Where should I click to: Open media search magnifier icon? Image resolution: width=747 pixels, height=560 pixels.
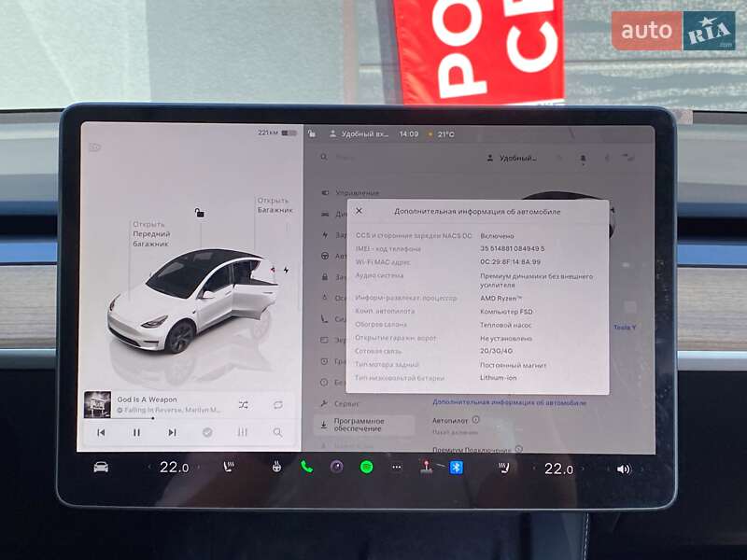(x=277, y=432)
